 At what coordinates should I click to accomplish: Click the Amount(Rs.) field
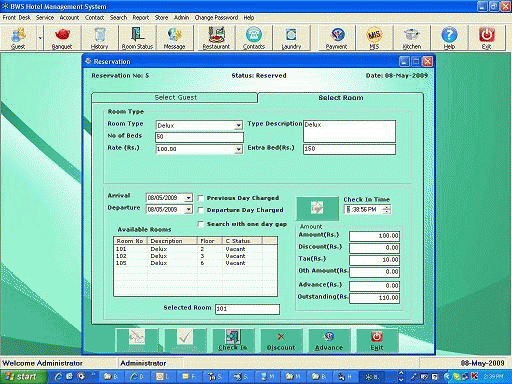coord(374,236)
